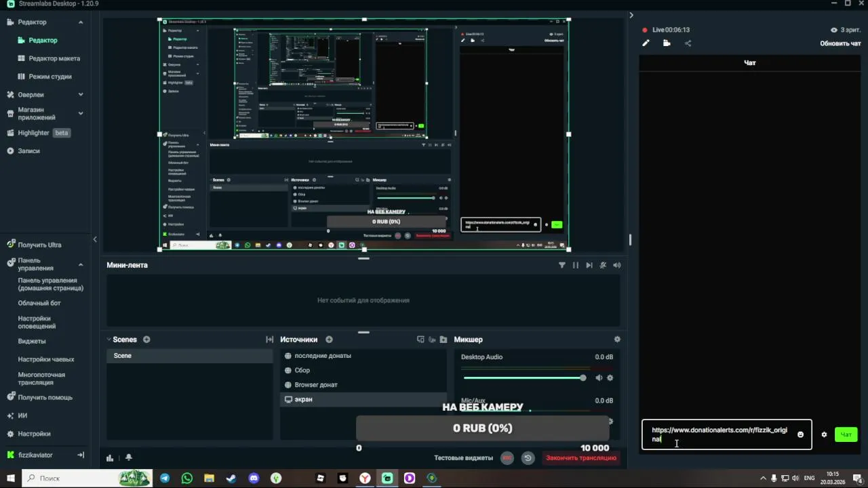
Task: Expand the Магазин приложений section
Action: 81,113
